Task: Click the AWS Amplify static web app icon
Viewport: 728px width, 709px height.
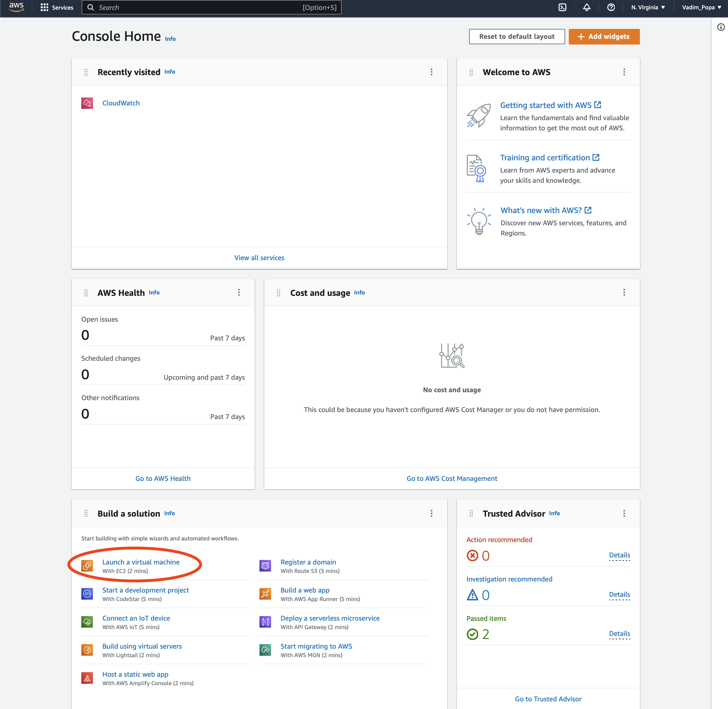Action: [87, 678]
